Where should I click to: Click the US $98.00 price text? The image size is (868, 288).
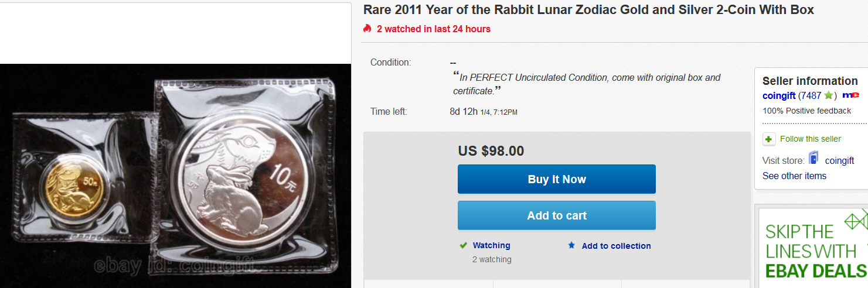(x=491, y=151)
